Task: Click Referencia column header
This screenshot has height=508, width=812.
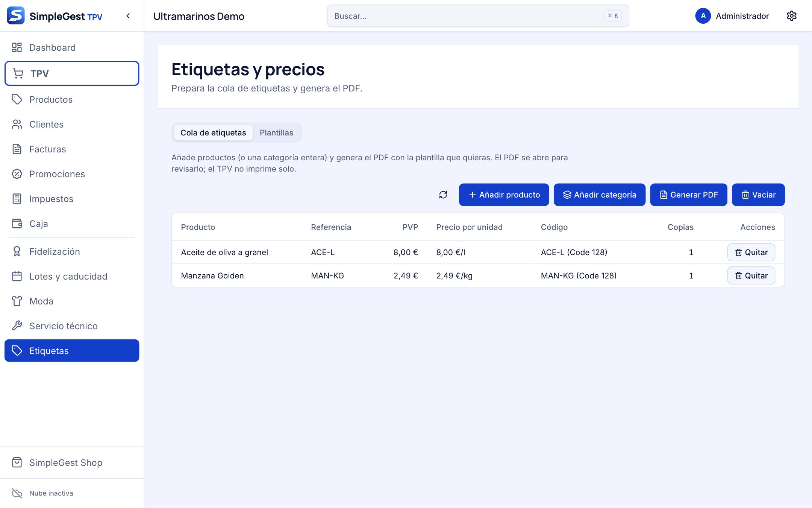Action: 331,227
